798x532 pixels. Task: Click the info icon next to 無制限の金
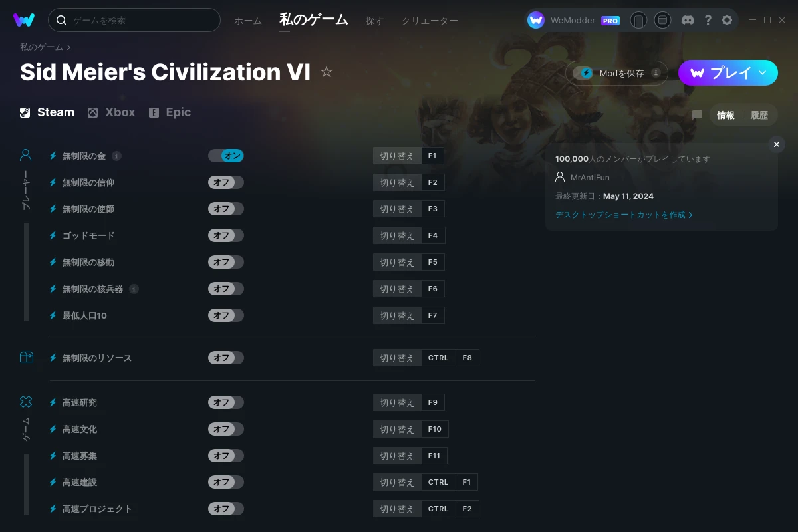[x=118, y=156]
